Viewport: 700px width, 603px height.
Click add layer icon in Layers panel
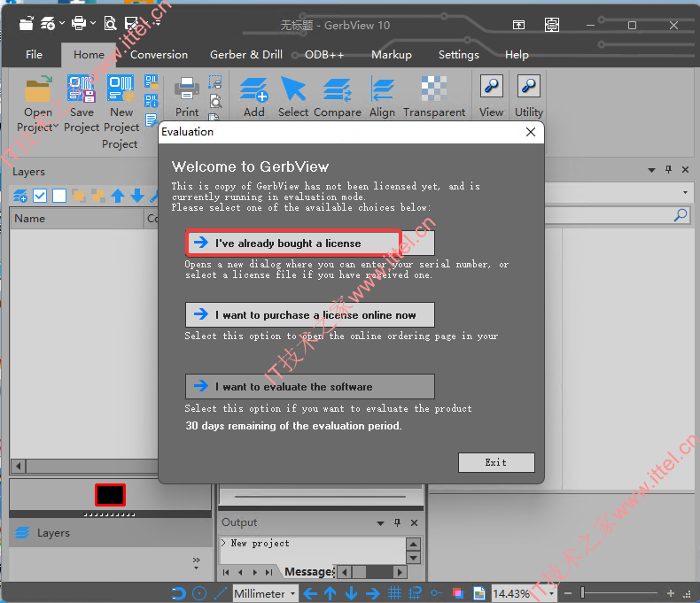coord(20,196)
